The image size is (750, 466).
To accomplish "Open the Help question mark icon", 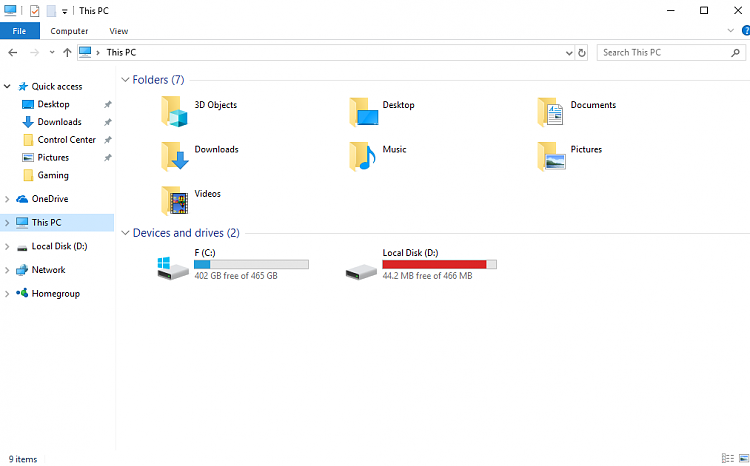I will (746, 31).
